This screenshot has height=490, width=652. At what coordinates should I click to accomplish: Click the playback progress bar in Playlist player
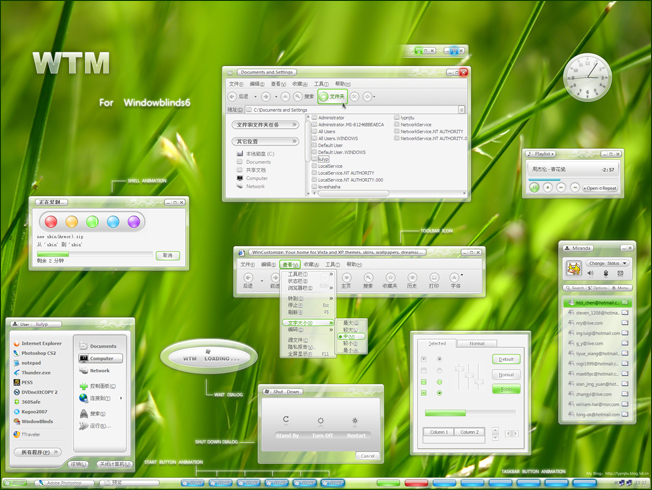[x=573, y=180]
